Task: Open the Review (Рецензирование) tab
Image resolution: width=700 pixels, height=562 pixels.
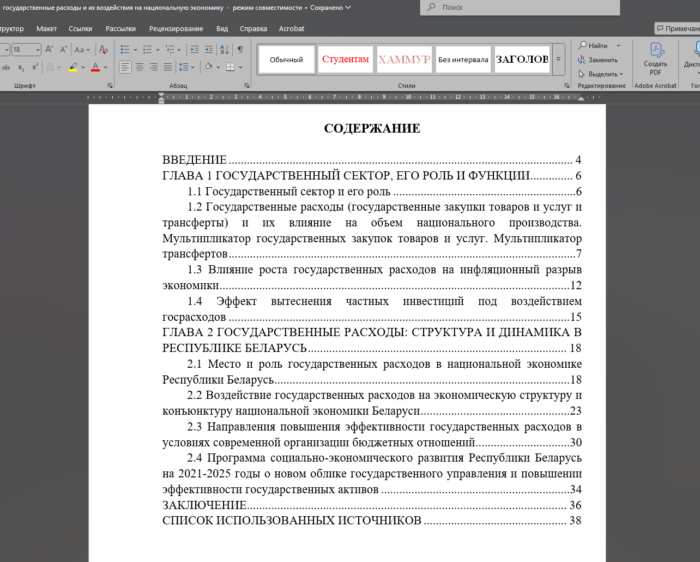Action: tap(176, 29)
